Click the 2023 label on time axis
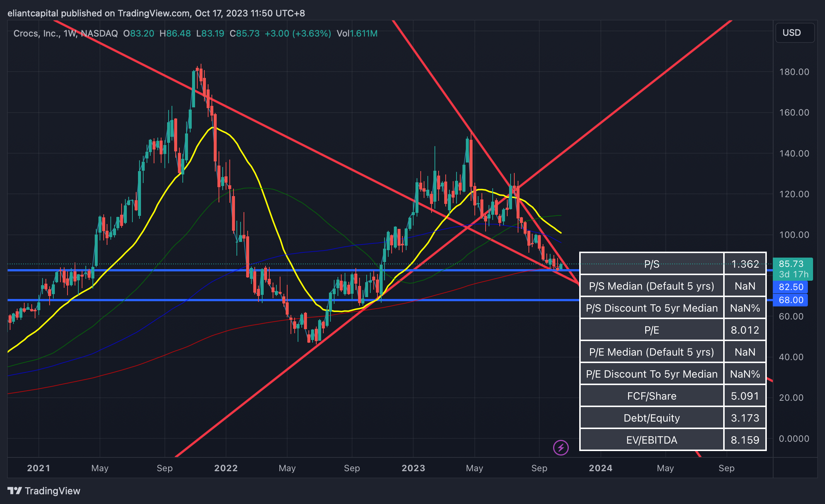The height and width of the screenshot is (504, 825). point(413,468)
